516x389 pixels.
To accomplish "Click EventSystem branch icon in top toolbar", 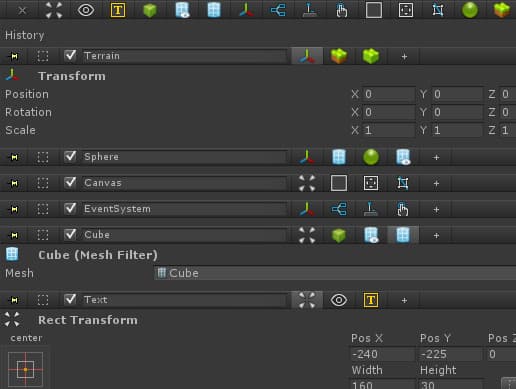I will click(x=278, y=10).
